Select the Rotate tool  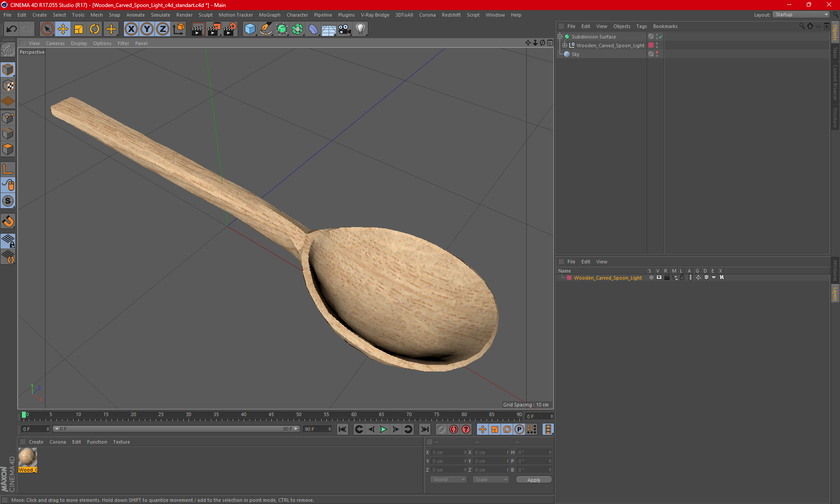click(94, 29)
